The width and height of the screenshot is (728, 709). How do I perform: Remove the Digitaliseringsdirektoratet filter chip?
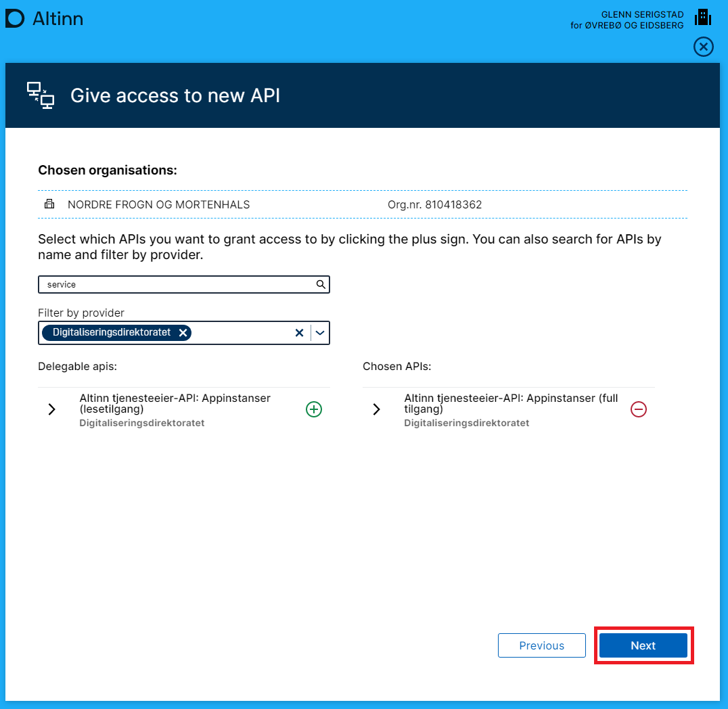183,333
